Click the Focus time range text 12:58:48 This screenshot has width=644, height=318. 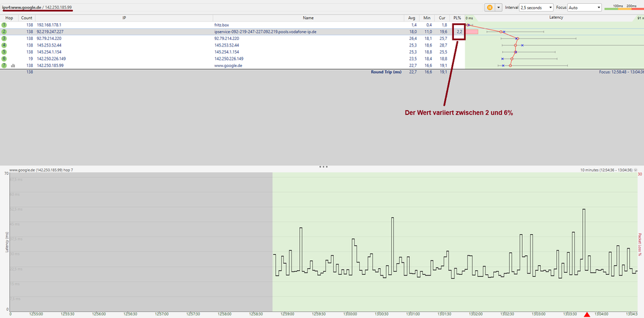click(621, 72)
